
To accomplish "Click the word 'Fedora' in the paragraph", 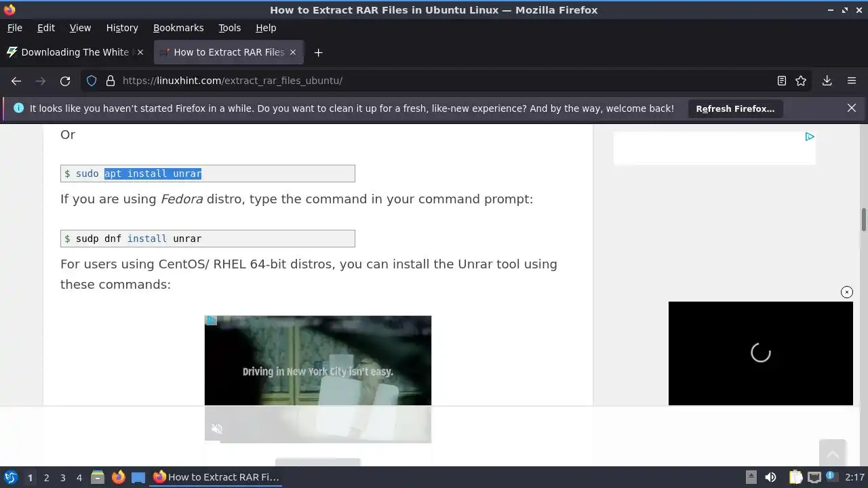I will 182,199.
